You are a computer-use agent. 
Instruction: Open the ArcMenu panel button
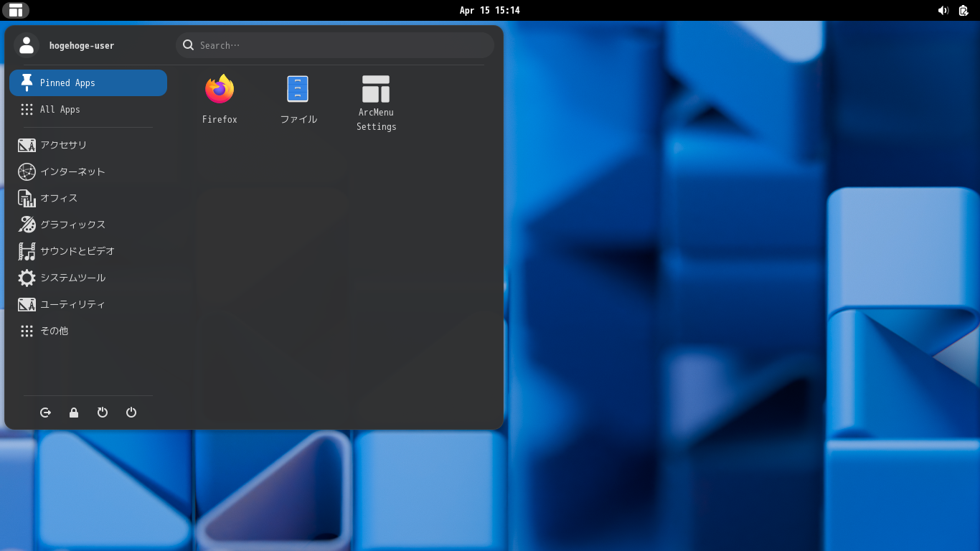point(16,10)
